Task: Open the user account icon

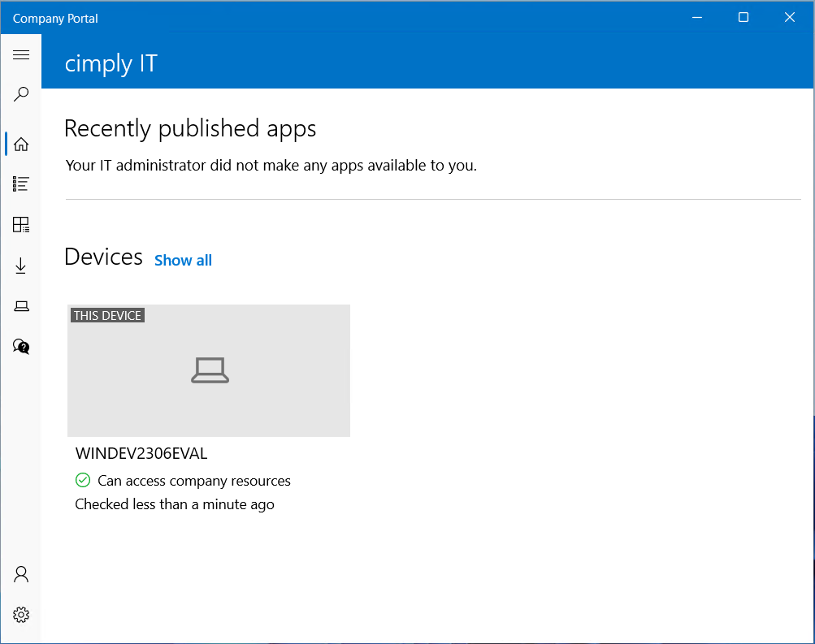Action: [x=21, y=574]
